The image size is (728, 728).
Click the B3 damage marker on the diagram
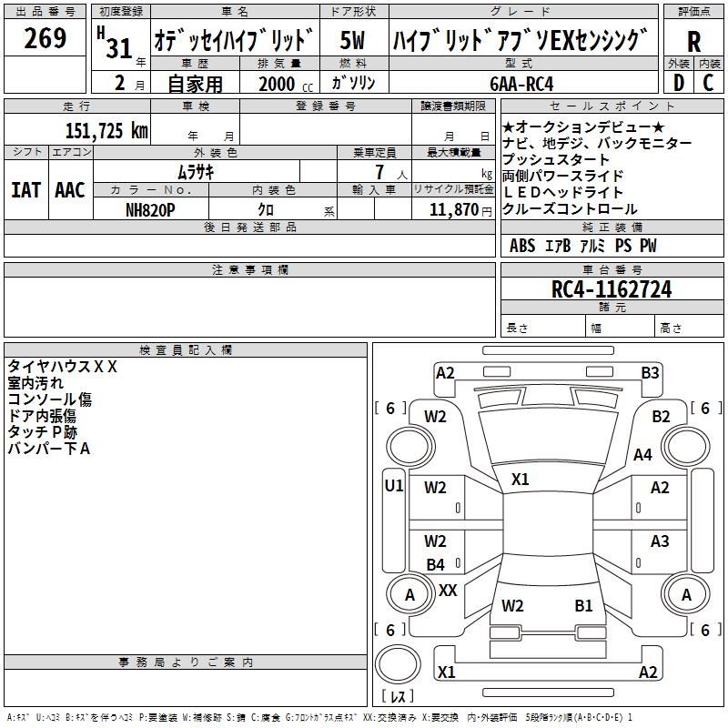[650, 372]
